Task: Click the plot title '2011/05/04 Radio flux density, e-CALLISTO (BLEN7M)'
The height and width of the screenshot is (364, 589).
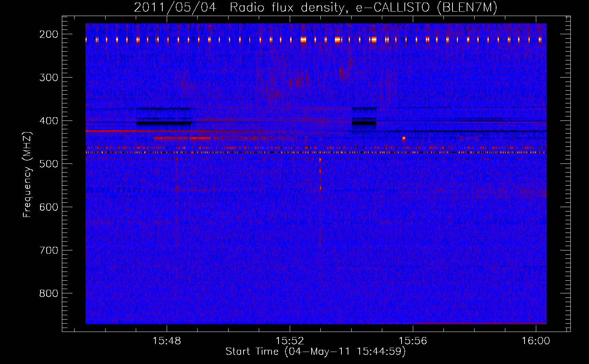Action: coord(316,8)
